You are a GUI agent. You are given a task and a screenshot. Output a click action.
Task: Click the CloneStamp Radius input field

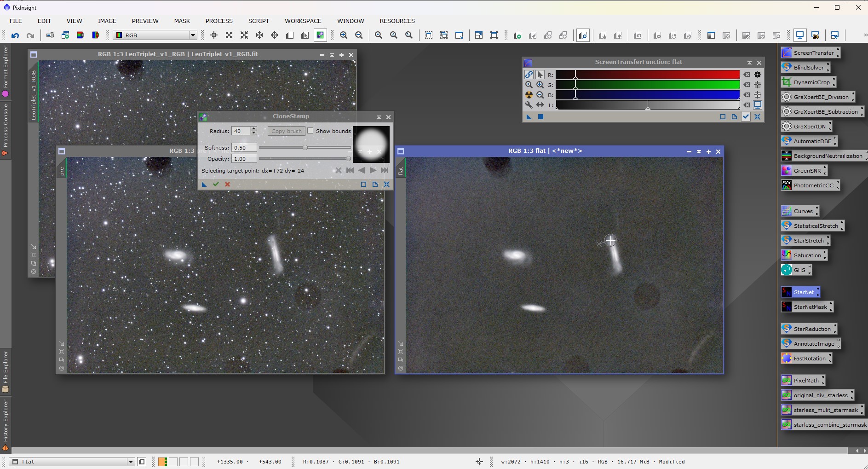(x=241, y=131)
